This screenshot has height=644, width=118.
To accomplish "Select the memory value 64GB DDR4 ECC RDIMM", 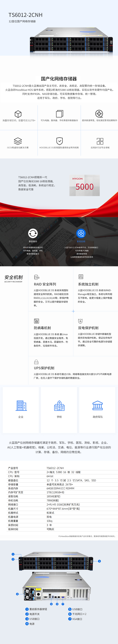I will [x=60, y=488].
